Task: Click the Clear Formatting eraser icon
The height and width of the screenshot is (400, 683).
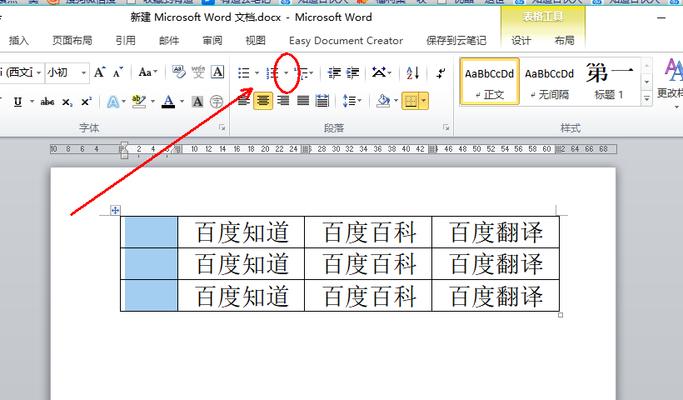Action: 179,72
